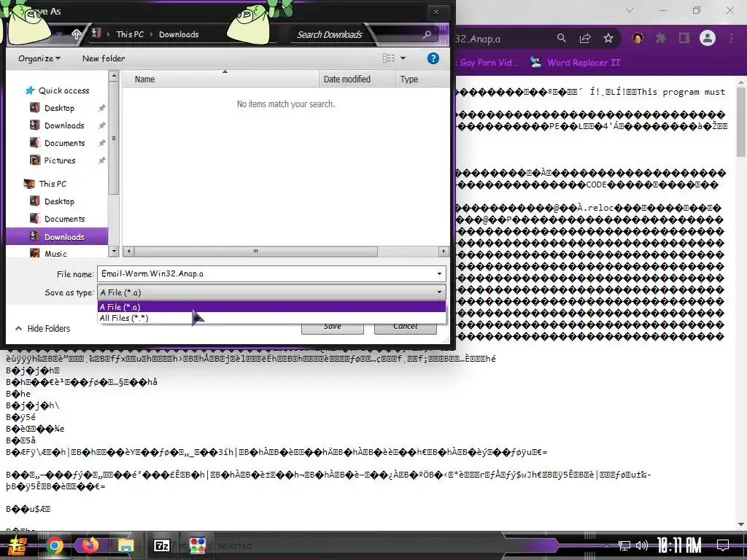The image size is (747, 560).
Task: Click the Start button on taskbar
Action: pyautogui.click(x=18, y=545)
